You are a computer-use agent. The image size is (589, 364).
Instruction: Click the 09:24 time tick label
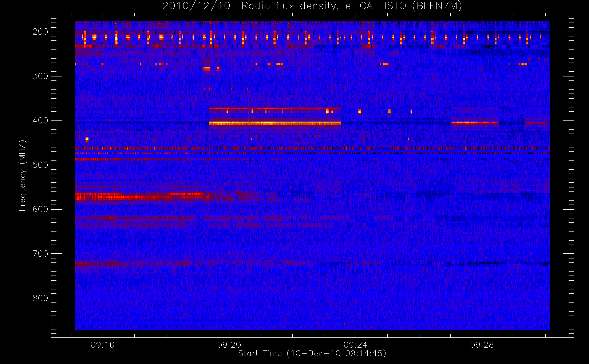pos(355,345)
